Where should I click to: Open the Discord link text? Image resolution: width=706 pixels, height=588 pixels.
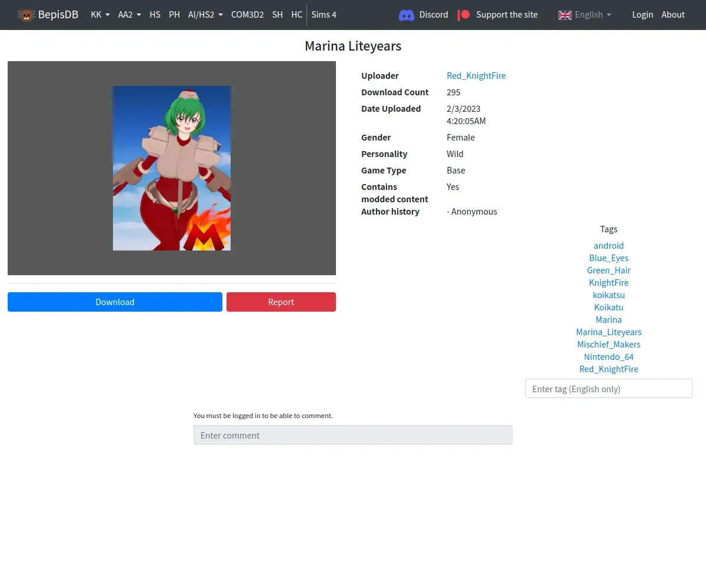click(x=434, y=15)
